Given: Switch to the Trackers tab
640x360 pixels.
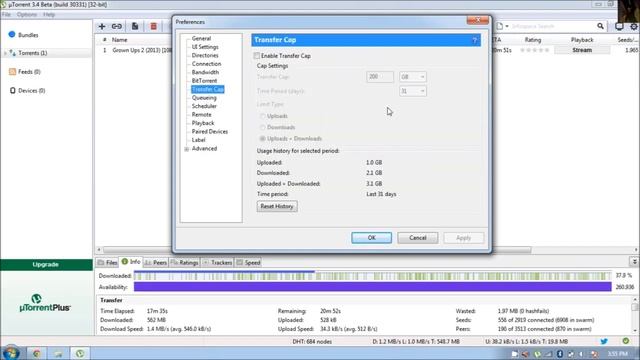Looking at the screenshot, I should tap(217, 262).
